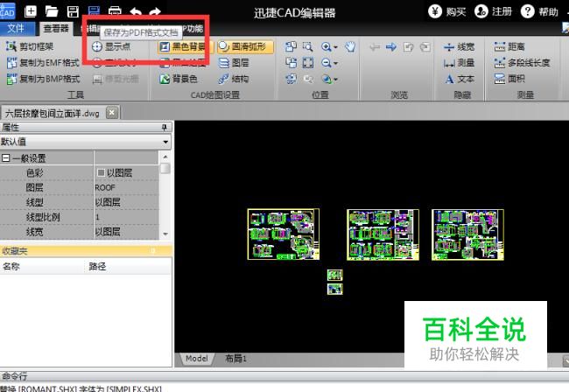Click 显示点 show points
This screenshot has width=569, height=392.
point(111,46)
